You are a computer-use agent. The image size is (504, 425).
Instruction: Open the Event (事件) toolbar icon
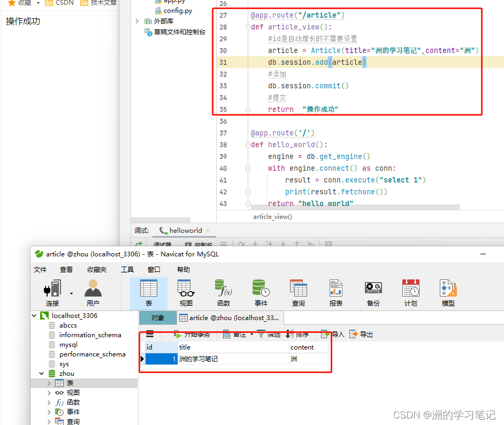261,293
